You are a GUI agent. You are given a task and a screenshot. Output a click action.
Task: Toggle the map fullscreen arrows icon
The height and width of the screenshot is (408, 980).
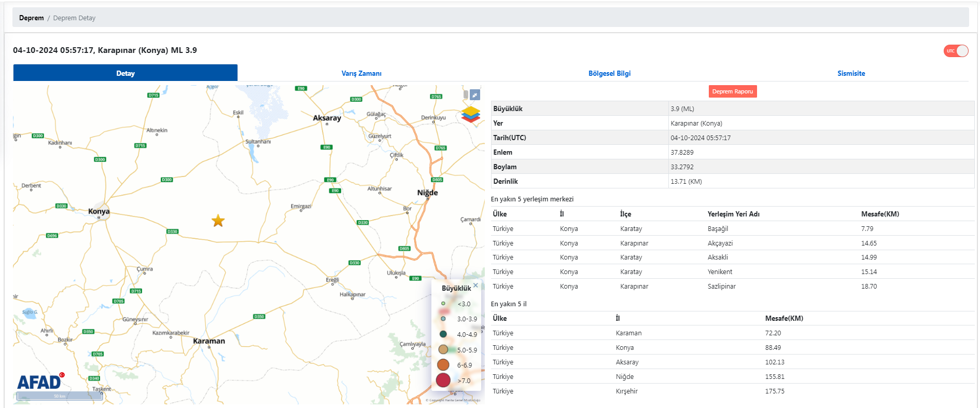tap(475, 95)
